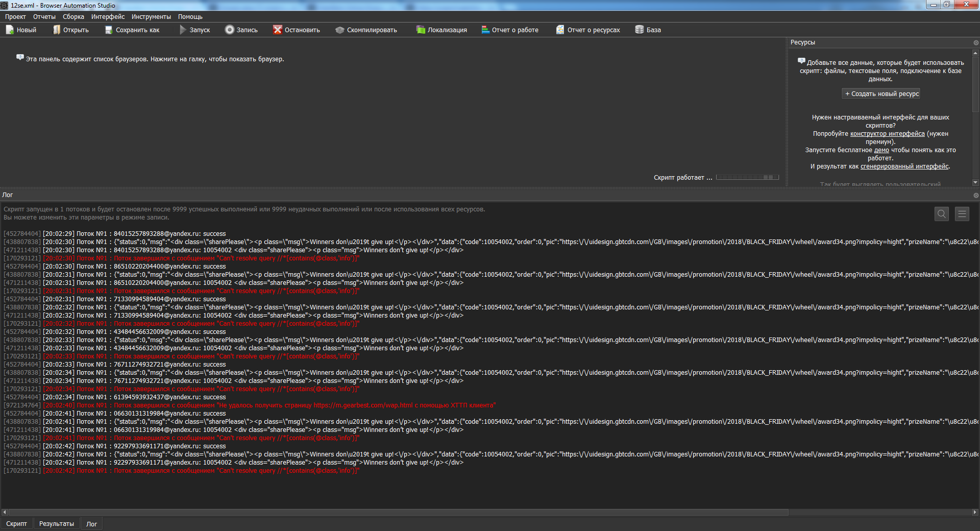Click the Лог panel title
This screenshot has height=531, width=980.
(x=8, y=195)
